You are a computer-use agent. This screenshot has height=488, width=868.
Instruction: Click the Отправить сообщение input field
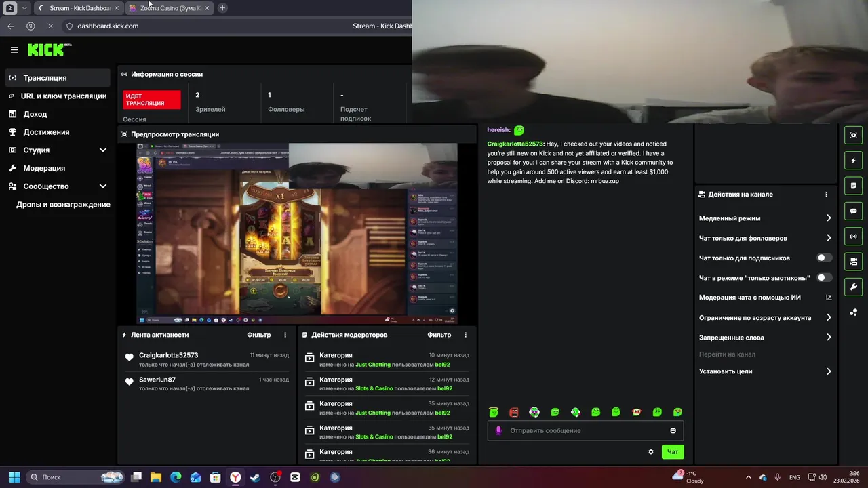pos(586,430)
